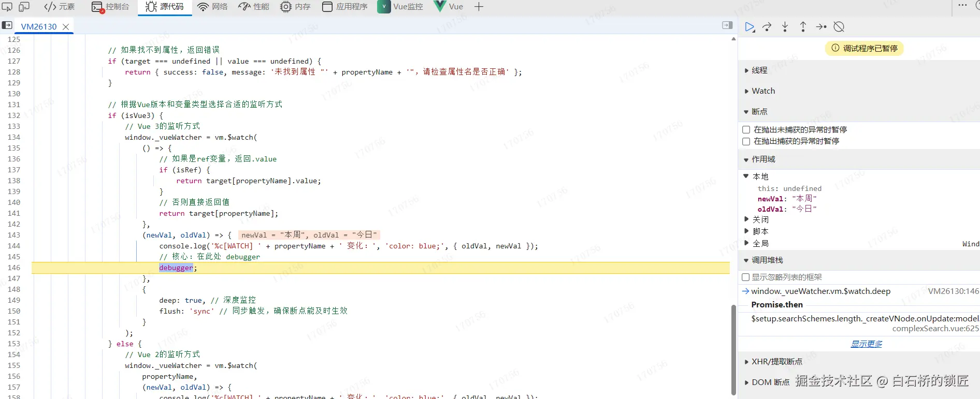The height and width of the screenshot is (399, 980).
Task: Select the 源代码 (Sources) tab
Action: coord(165,7)
